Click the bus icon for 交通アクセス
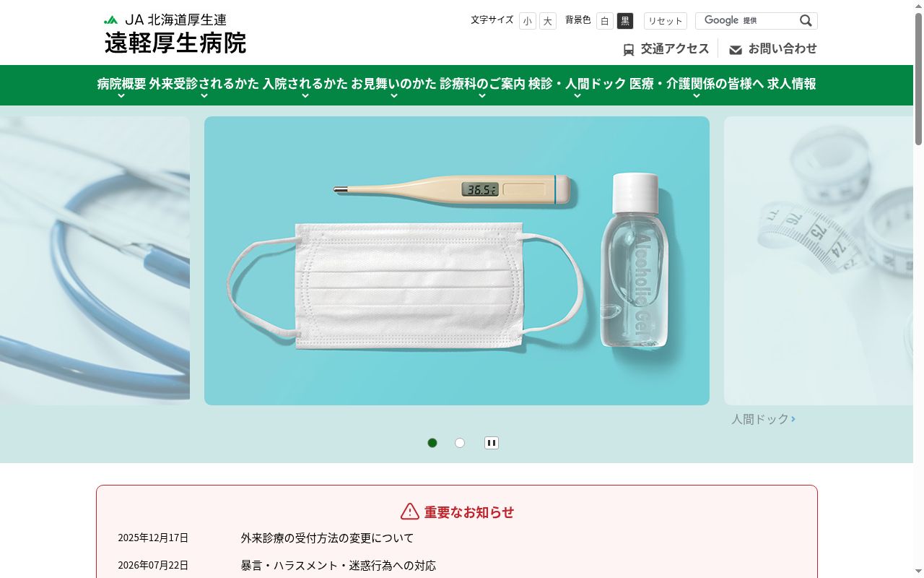Screen dimensions: 924x578 point(629,49)
